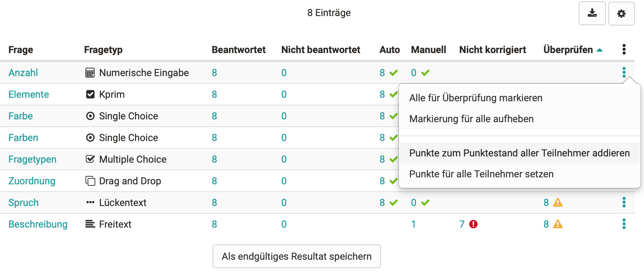Click the download export icon button
The image size is (644, 273).
(x=592, y=13)
